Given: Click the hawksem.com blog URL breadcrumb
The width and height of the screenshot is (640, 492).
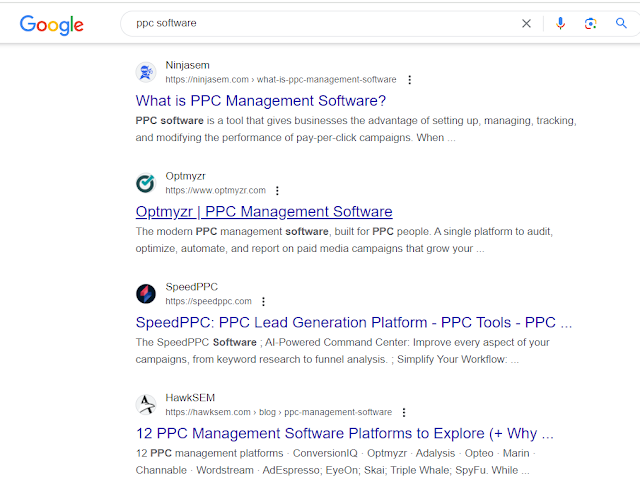Looking at the screenshot, I should 279,412.
